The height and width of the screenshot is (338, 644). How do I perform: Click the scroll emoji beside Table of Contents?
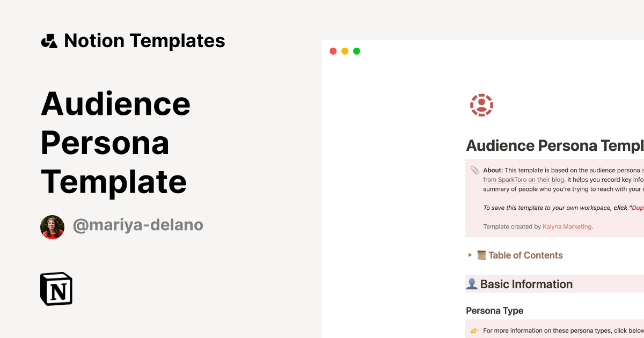481,255
